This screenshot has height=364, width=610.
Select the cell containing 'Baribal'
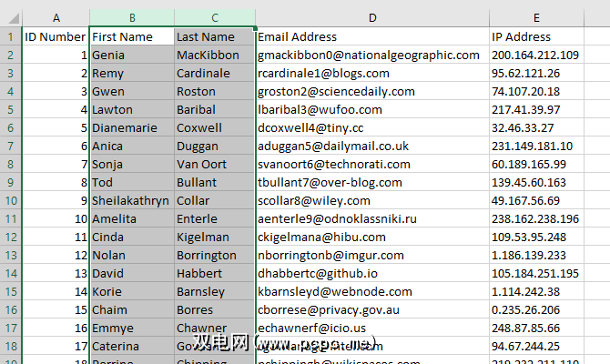215,110
